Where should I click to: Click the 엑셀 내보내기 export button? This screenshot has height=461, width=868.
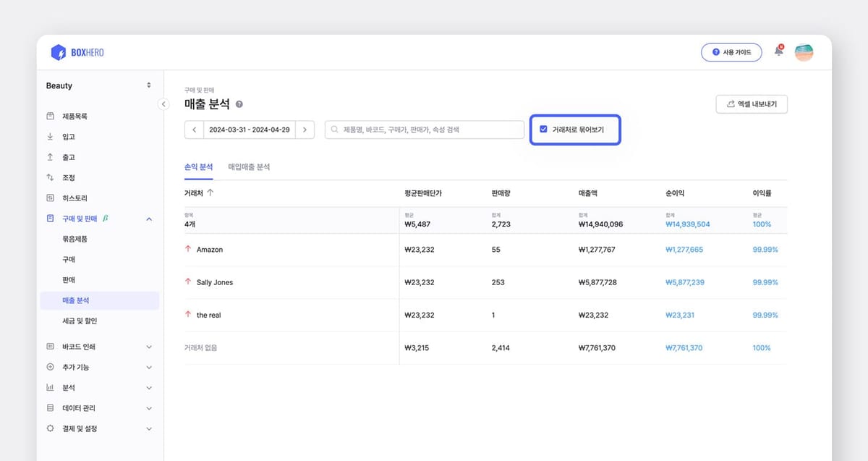(x=752, y=103)
